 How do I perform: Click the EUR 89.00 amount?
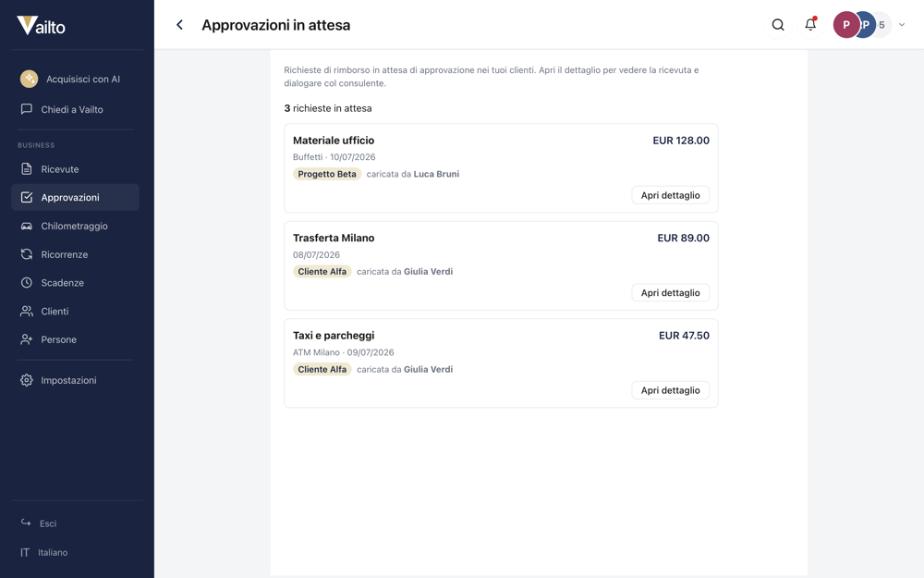[683, 238]
